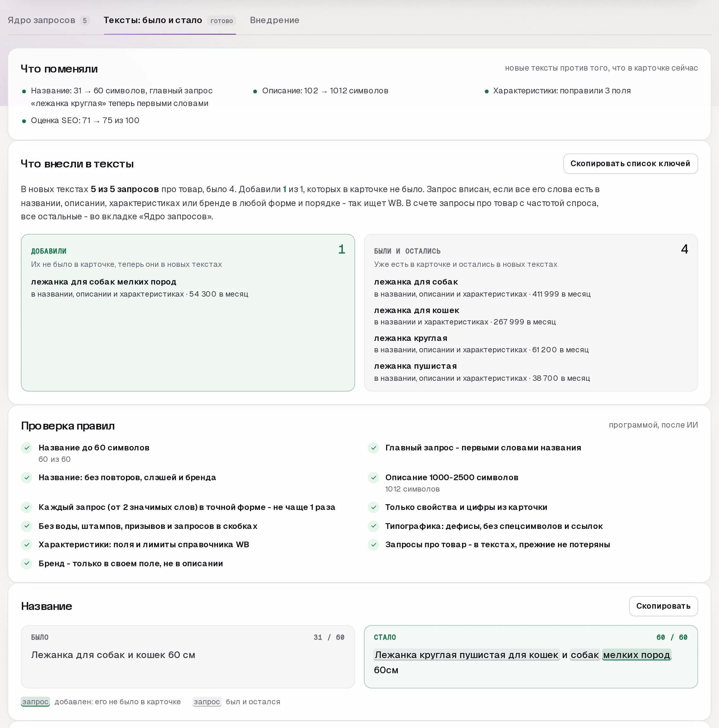Select the «Тексты: было и стало» tab
Image resolution: width=719 pixels, height=728 pixels.
[x=170, y=20]
